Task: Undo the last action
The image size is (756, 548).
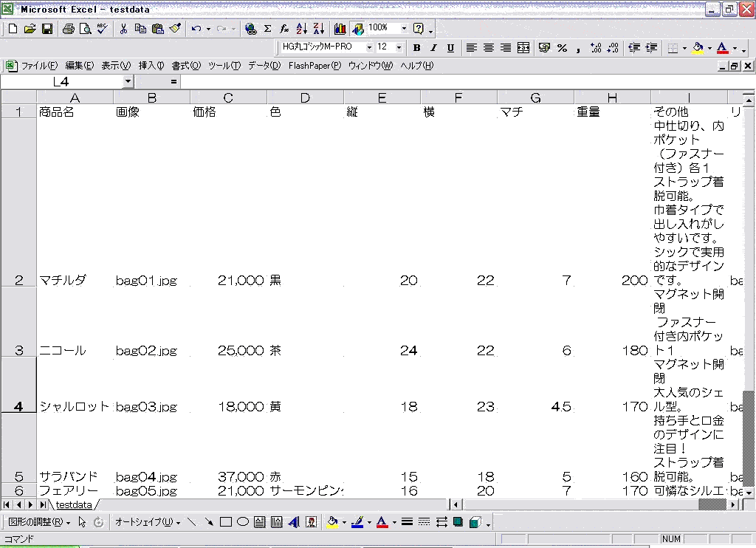Action: click(x=196, y=29)
